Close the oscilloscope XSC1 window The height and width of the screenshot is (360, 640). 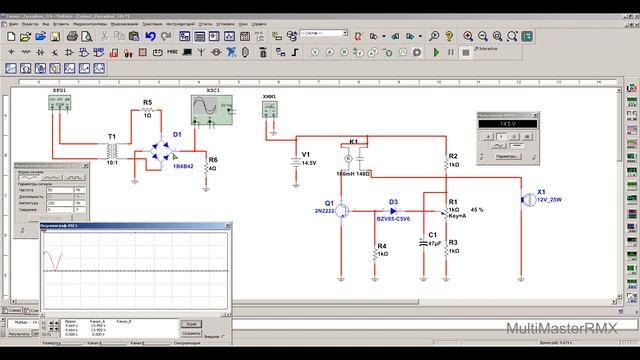[228, 226]
